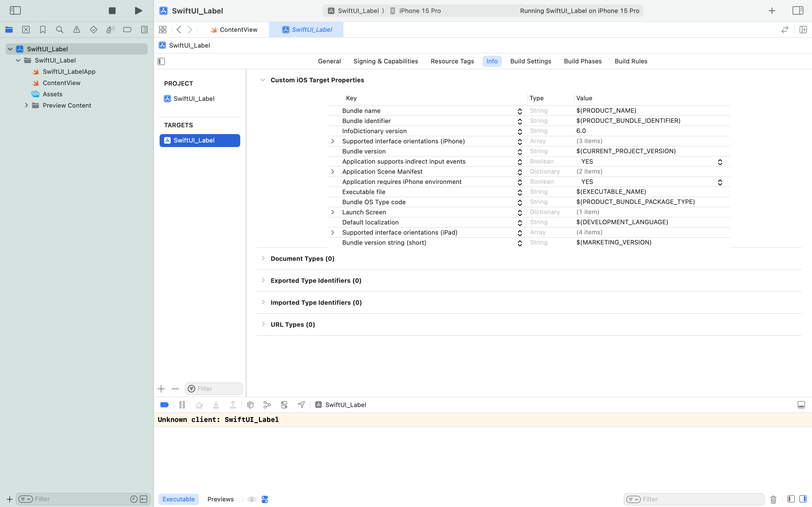Open Debug View Hierarchy
This screenshot has height=507, width=812.
pos(250,405)
